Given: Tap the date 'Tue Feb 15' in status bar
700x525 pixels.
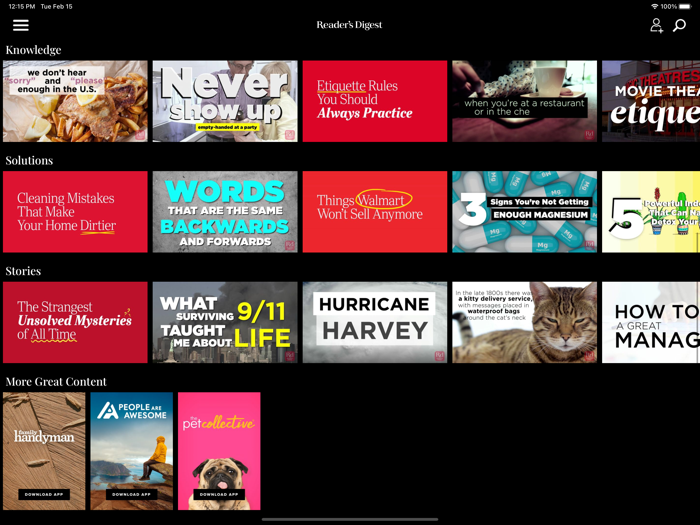Looking at the screenshot, I should (56, 6).
